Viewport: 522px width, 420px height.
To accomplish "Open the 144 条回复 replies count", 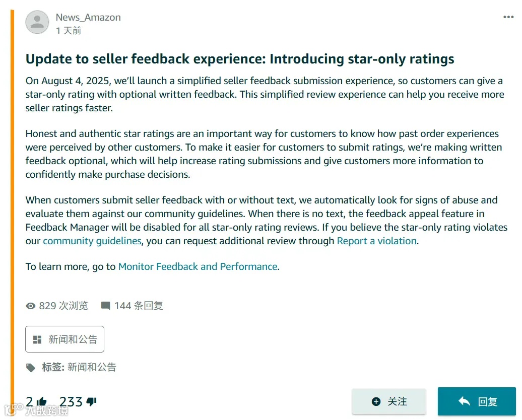I will pos(139,306).
